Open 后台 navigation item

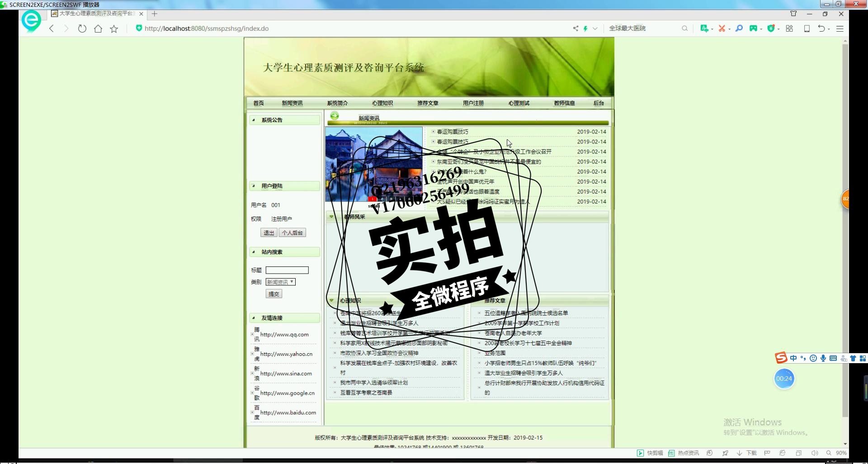point(599,103)
